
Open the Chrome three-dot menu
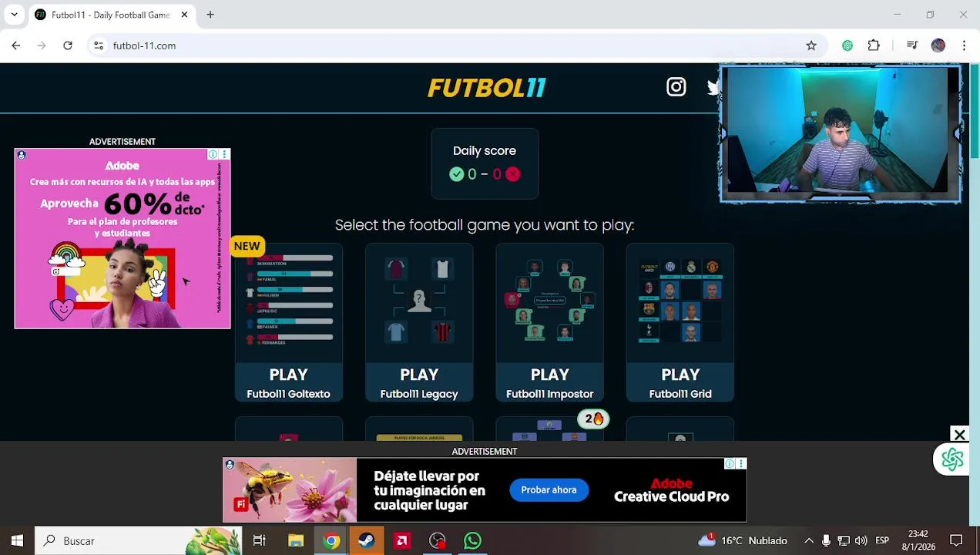(964, 45)
